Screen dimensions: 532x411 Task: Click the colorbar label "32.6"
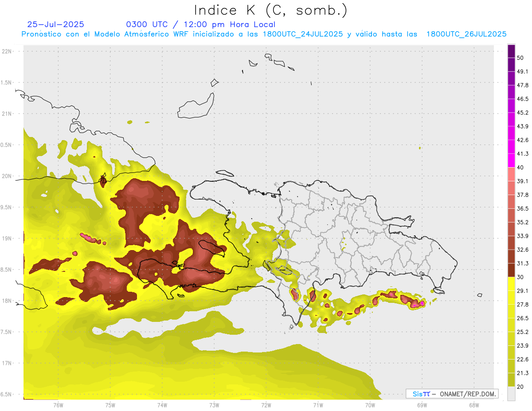(x=522, y=250)
